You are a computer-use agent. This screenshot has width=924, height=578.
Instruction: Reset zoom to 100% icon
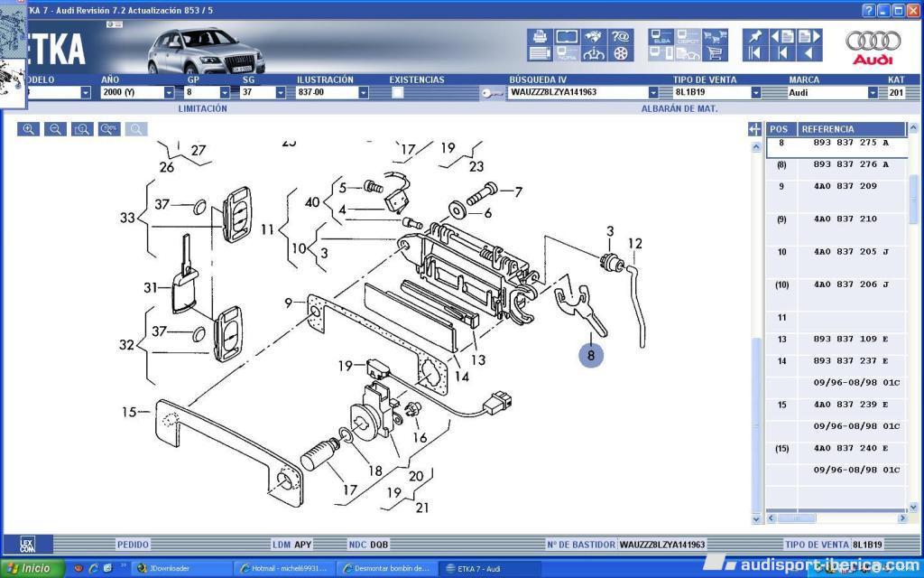click(x=109, y=129)
